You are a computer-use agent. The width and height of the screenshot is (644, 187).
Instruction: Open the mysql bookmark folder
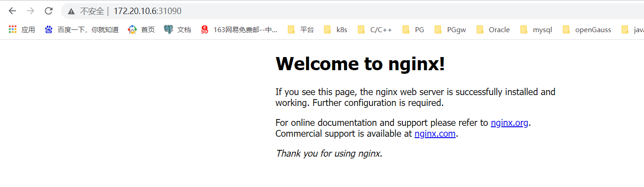point(537,29)
